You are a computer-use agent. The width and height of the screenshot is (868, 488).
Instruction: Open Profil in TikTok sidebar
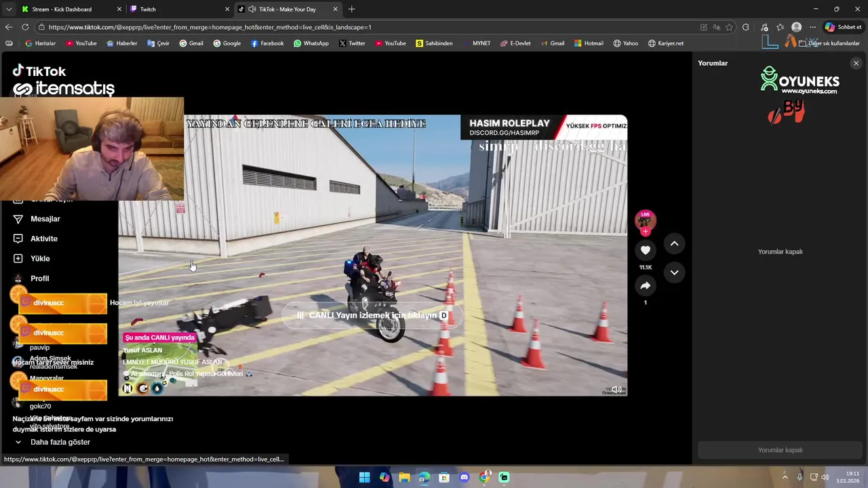(39, 279)
